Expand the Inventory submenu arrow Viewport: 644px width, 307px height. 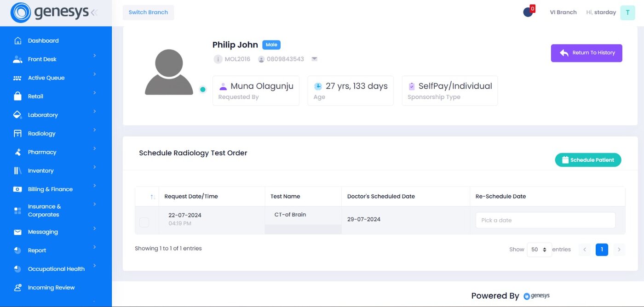click(x=95, y=167)
